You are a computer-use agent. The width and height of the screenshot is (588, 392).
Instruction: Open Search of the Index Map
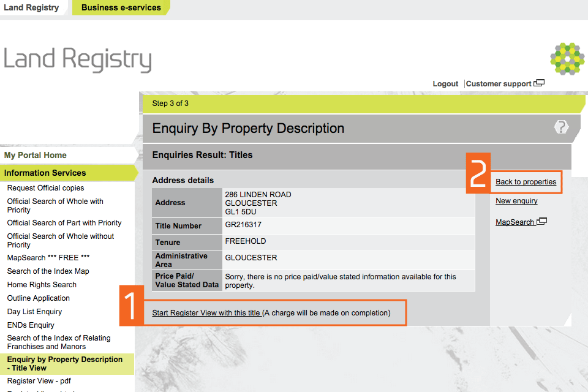tap(48, 271)
